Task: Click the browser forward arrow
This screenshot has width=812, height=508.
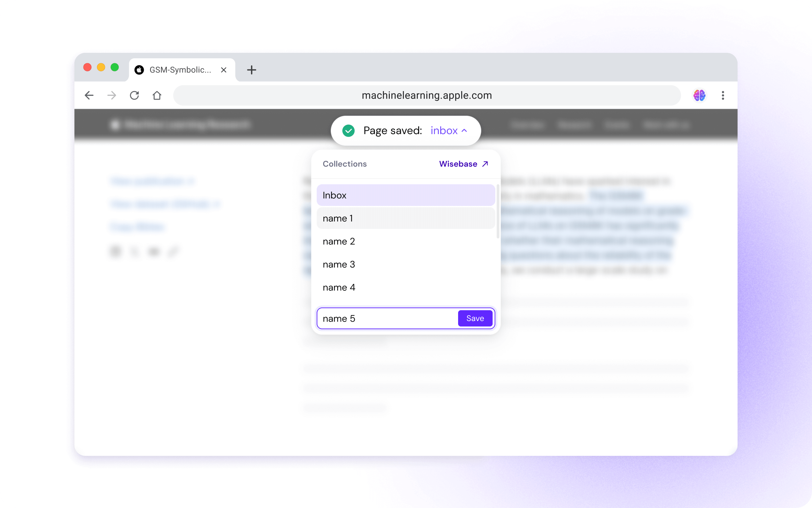Action: pyautogui.click(x=112, y=96)
